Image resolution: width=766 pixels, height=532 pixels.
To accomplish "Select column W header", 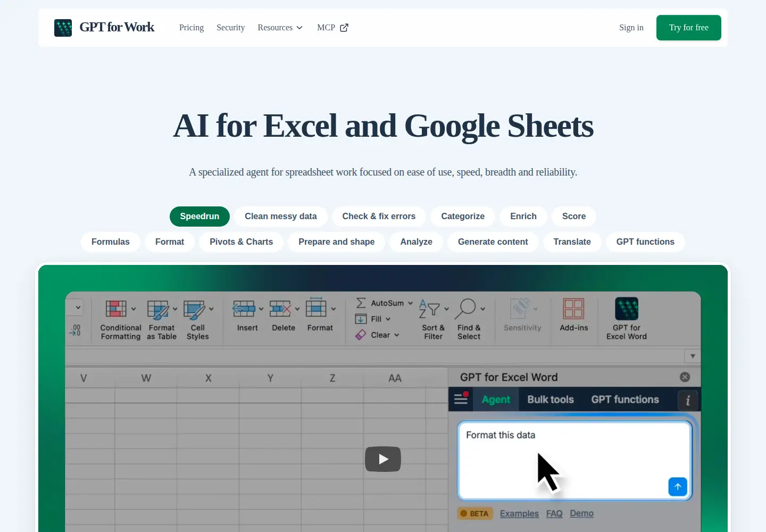I will (146, 378).
